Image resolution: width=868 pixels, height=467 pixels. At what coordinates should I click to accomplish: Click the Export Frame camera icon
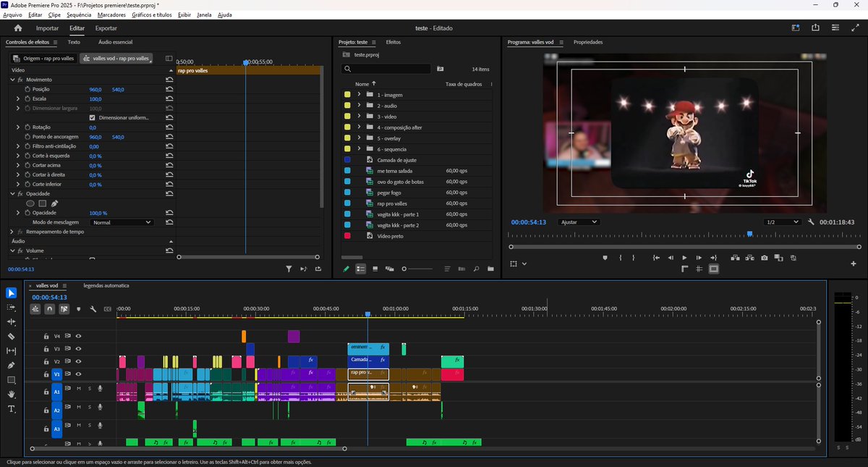(x=764, y=258)
